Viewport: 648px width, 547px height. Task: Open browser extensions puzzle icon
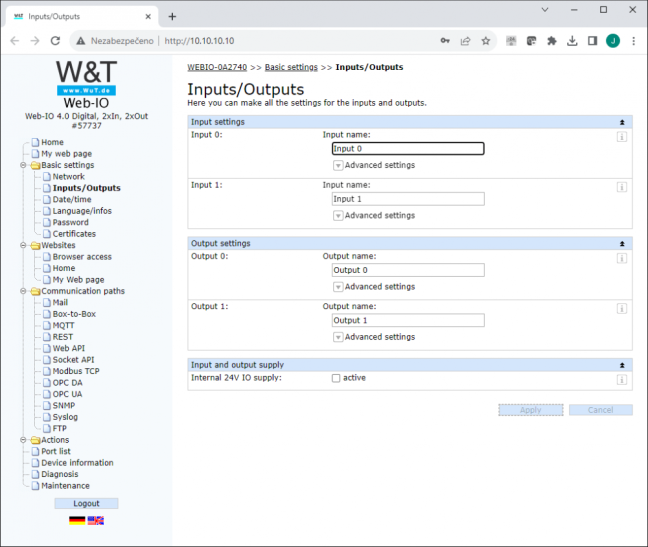coord(552,41)
